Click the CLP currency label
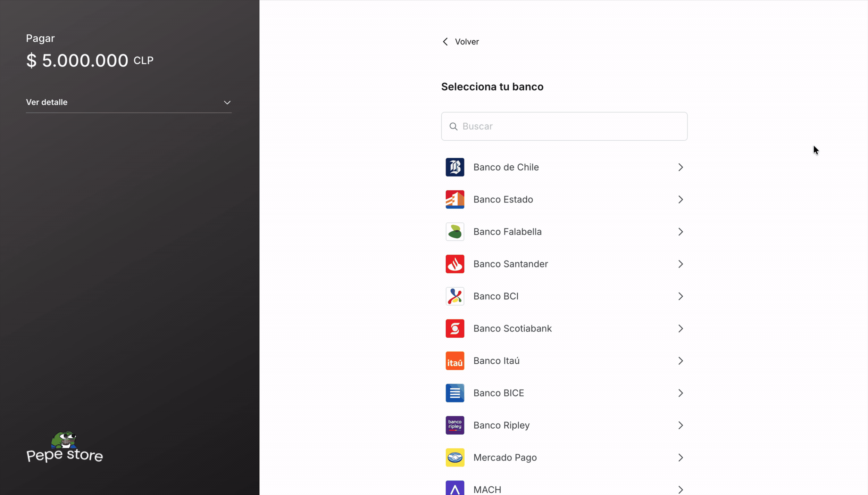Image resolution: width=868 pixels, height=495 pixels. point(143,60)
